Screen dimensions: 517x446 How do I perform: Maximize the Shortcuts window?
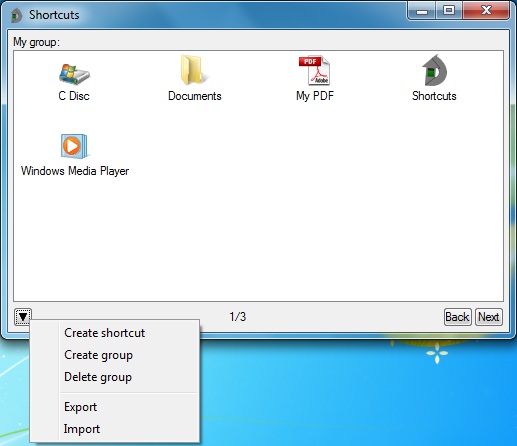449,11
